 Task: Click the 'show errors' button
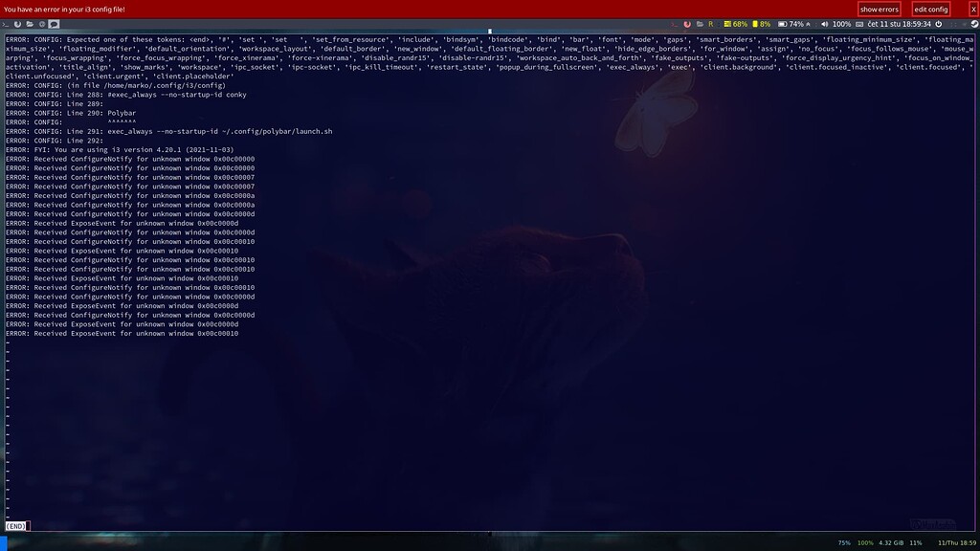(x=878, y=9)
